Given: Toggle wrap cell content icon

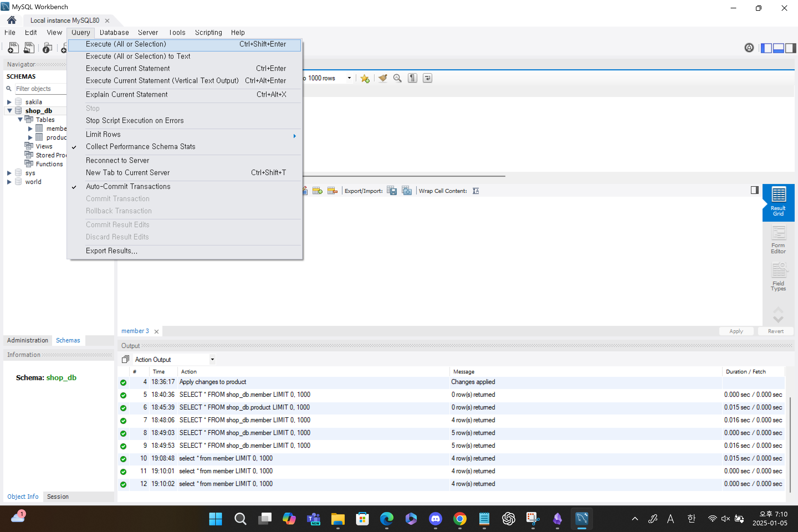Looking at the screenshot, I should tap(476, 191).
